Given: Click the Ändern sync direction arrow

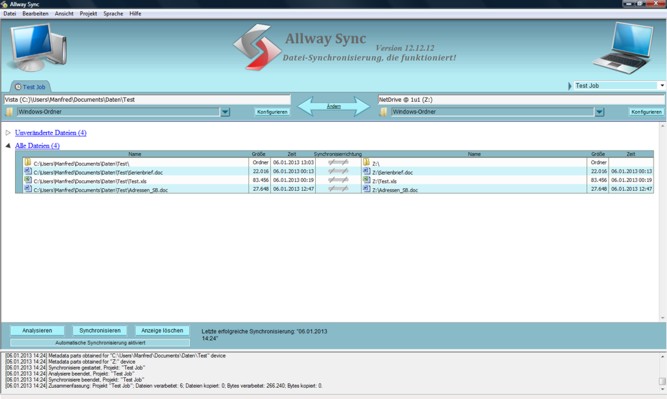Looking at the screenshot, I should click(x=334, y=106).
